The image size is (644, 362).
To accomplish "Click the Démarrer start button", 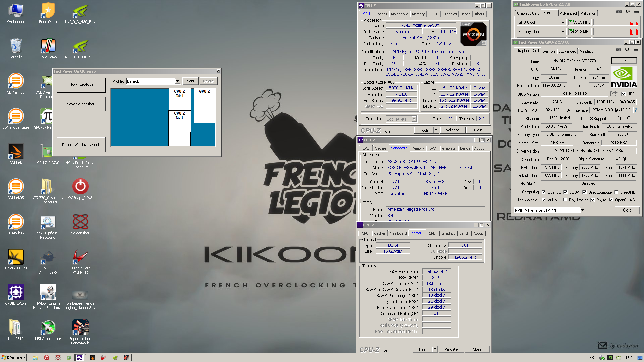I will pos(13,358).
